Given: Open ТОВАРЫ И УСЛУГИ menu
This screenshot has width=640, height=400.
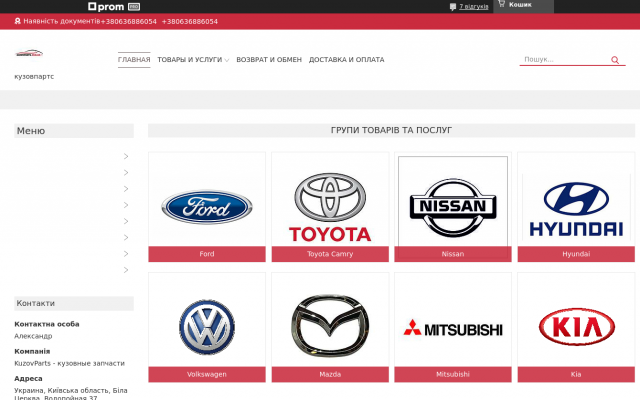Looking at the screenshot, I should (189, 60).
